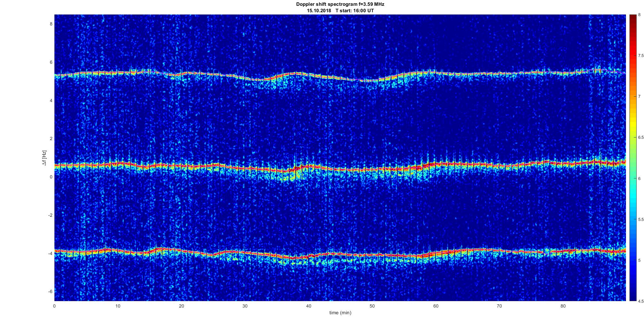Click the colorbar tick label '7.5'
This screenshot has height=323, width=644.
click(641, 55)
